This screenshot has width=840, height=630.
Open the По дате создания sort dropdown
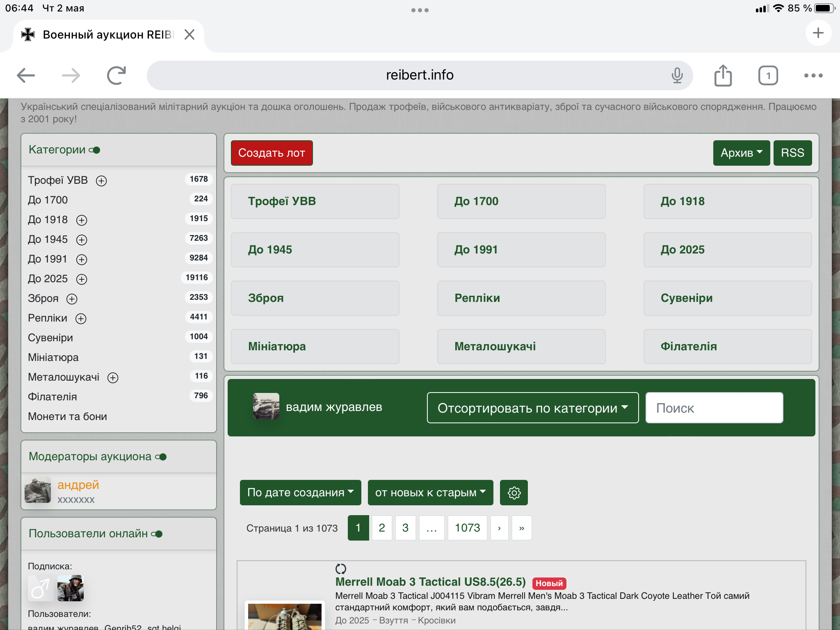300,493
